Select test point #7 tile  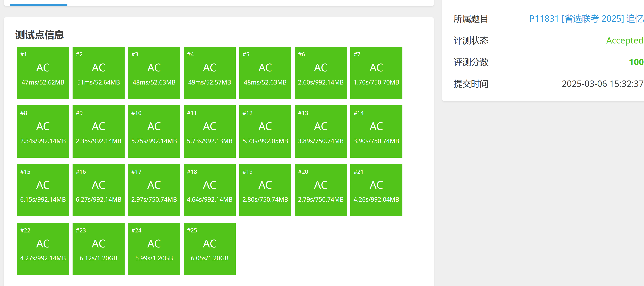[376, 73]
